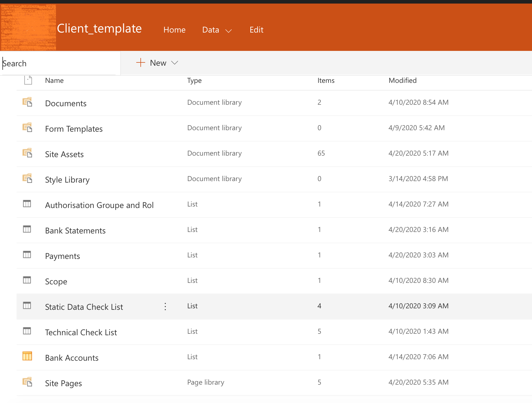The image size is (532, 403).
Task: Click the Style Library icon
Action: coord(27,178)
